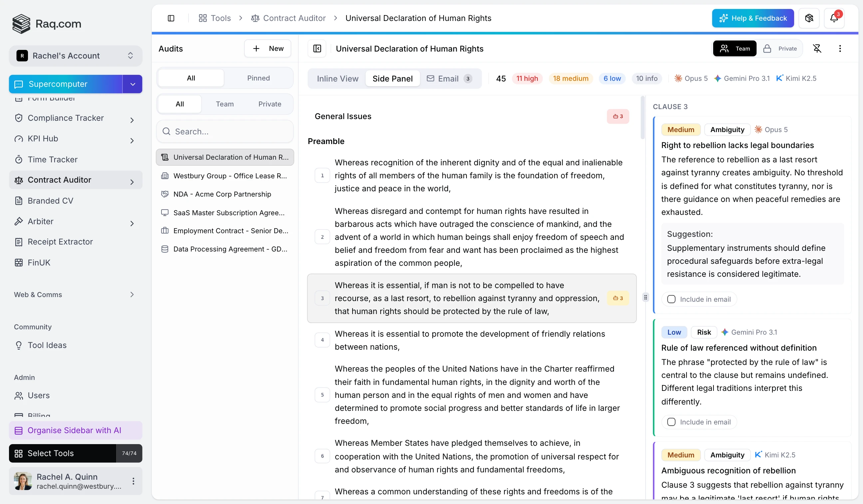Filter by 11 high issues
Screen dimensions: 863x504
click(x=527, y=79)
